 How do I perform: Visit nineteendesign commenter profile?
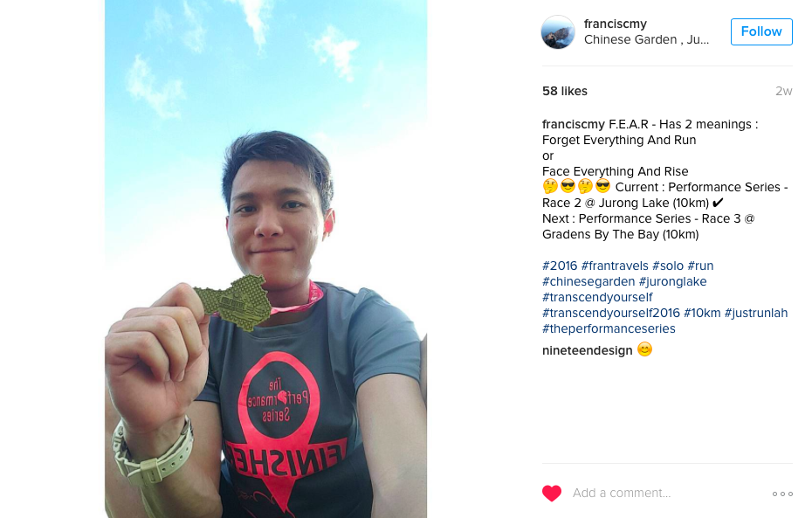[588, 350]
